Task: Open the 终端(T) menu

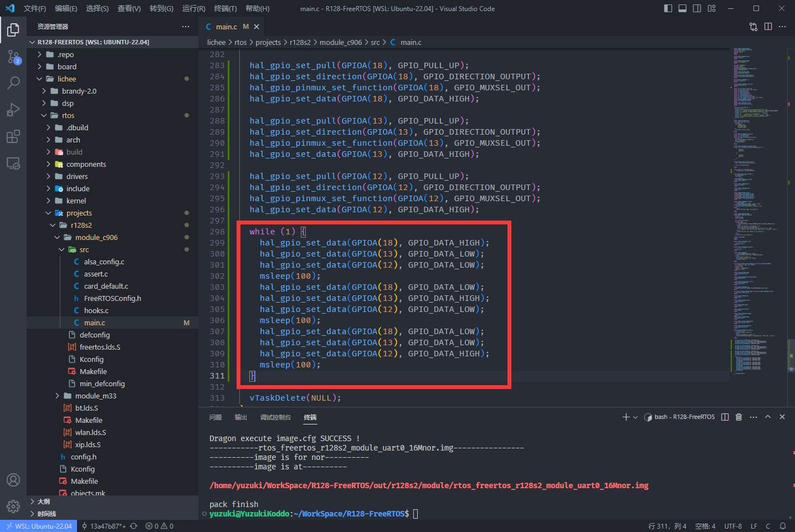Action: pyautogui.click(x=225, y=8)
